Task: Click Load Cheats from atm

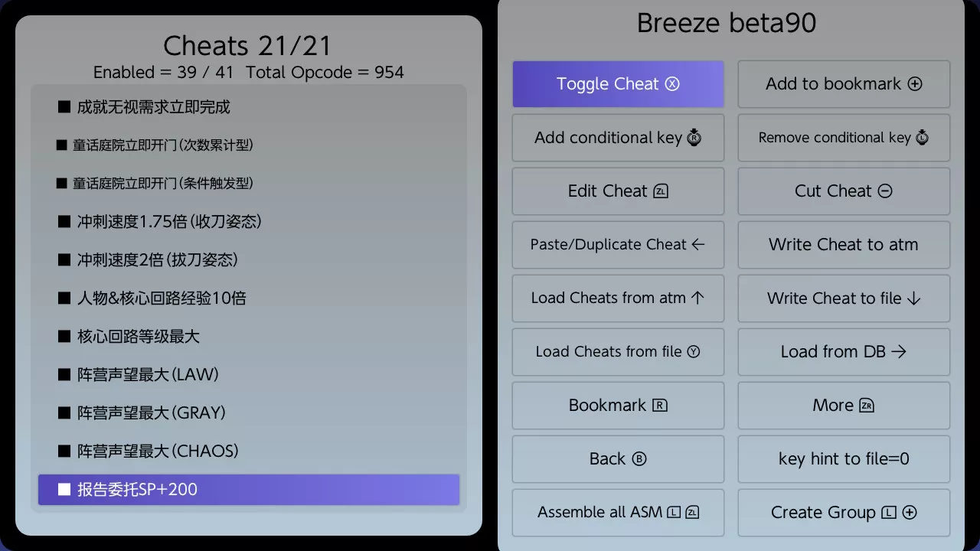Action: (x=618, y=298)
